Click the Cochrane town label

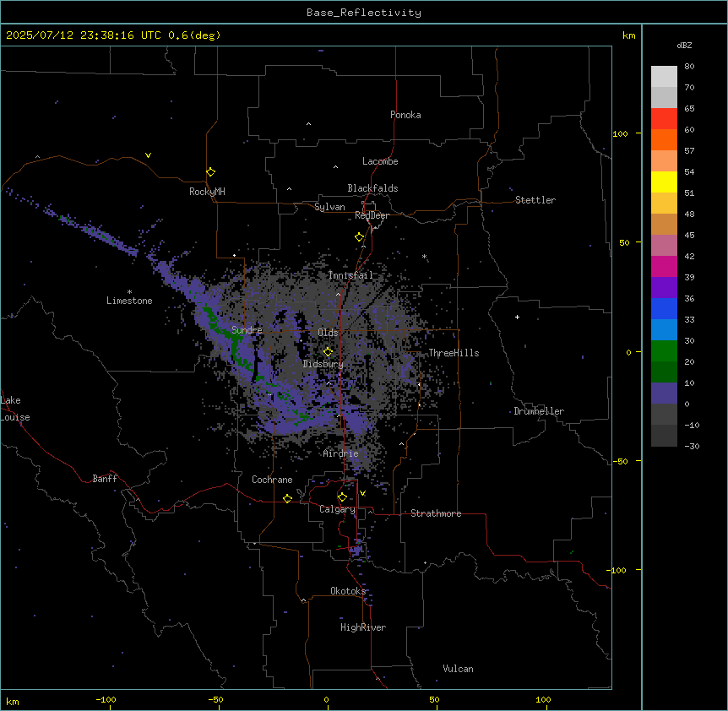click(x=272, y=480)
